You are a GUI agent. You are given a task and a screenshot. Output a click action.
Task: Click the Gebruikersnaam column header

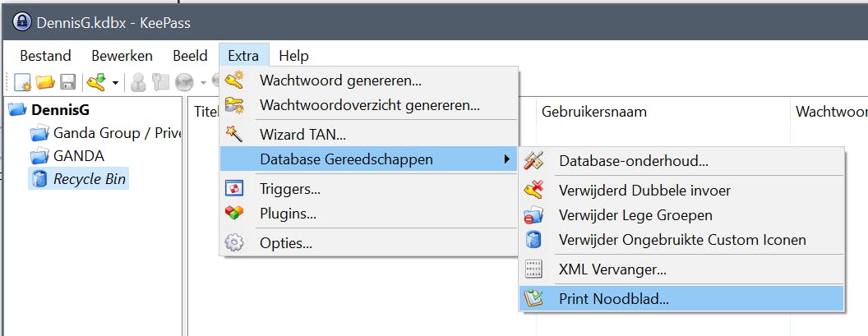[593, 112]
